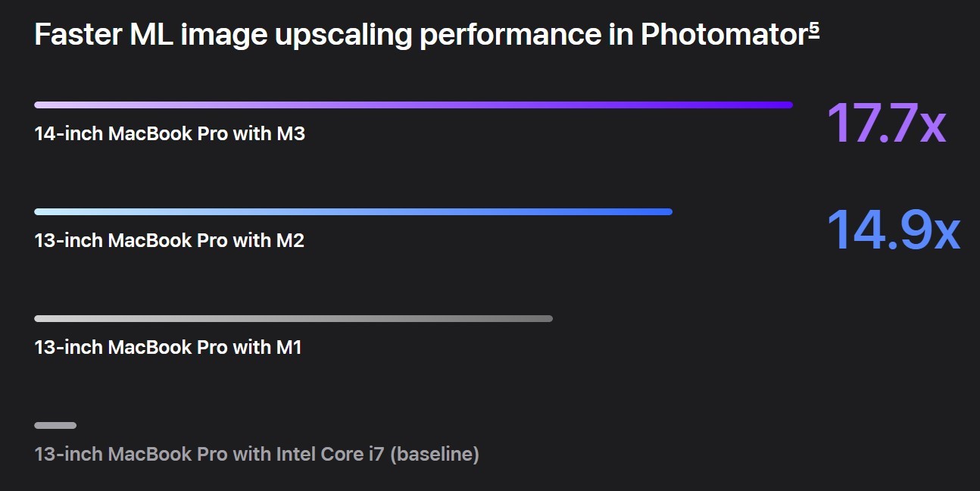Click the left start of the blue M2 bar
This screenshot has height=491, width=980.
[38, 211]
